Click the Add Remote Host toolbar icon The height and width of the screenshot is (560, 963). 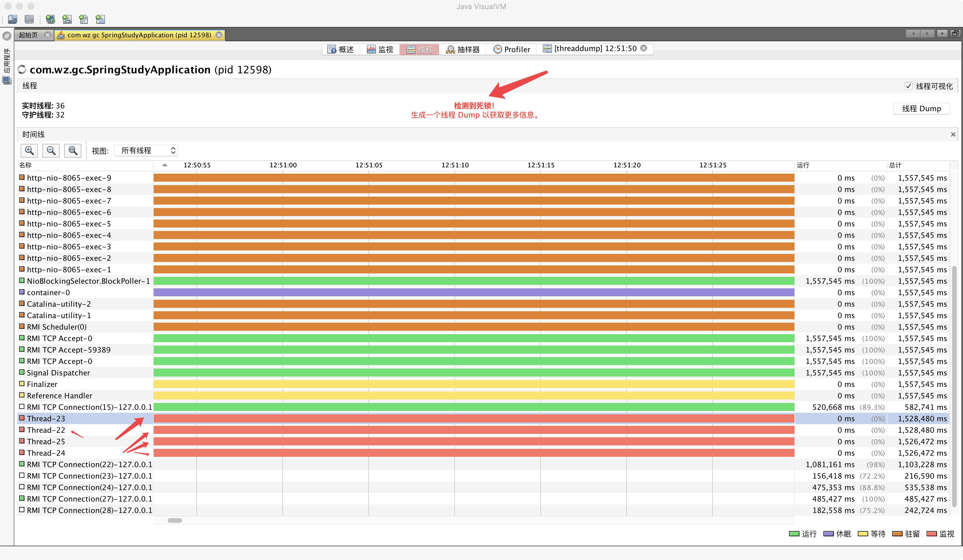pyautogui.click(x=50, y=19)
